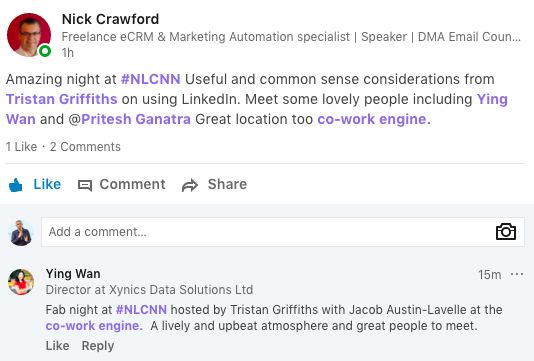View the 2 Comments count
Image resolution: width=534 pixels, height=361 pixels.
point(85,147)
